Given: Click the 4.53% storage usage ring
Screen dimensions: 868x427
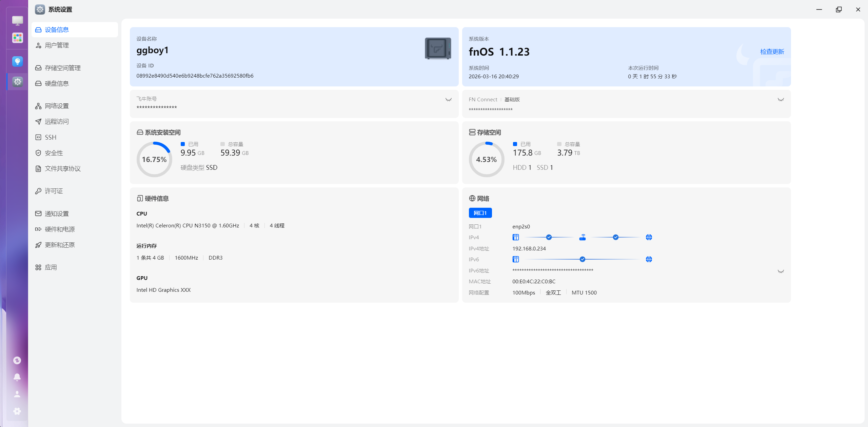Looking at the screenshot, I should coord(486,159).
